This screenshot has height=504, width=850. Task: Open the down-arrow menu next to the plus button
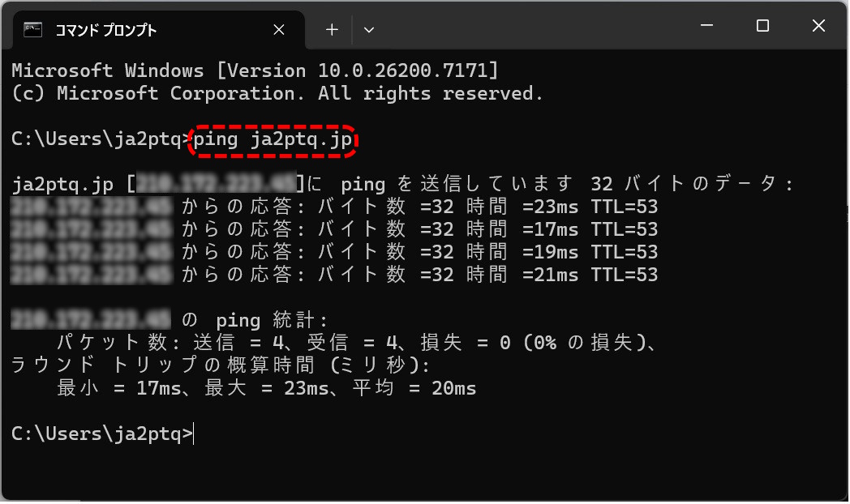coord(369,29)
